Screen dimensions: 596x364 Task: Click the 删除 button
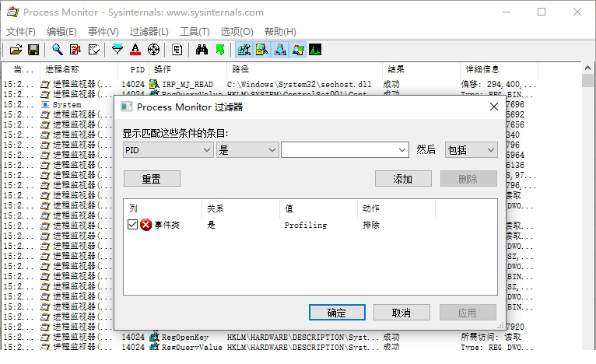point(468,179)
